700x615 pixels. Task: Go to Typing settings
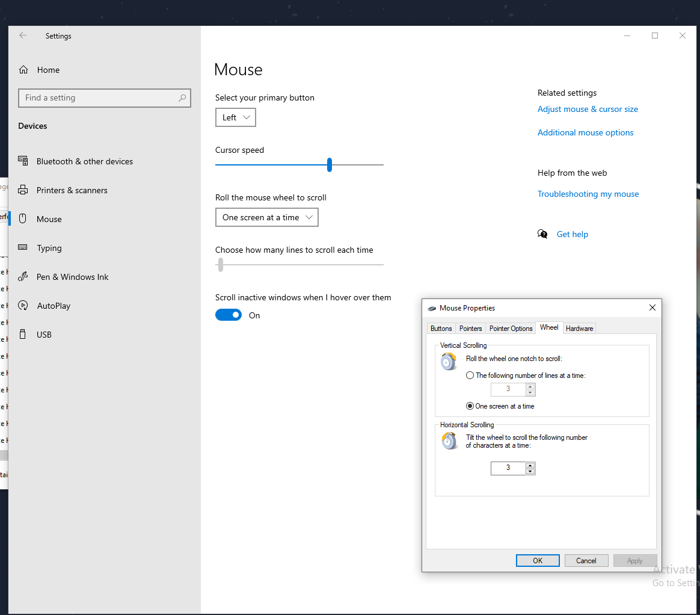(x=49, y=248)
